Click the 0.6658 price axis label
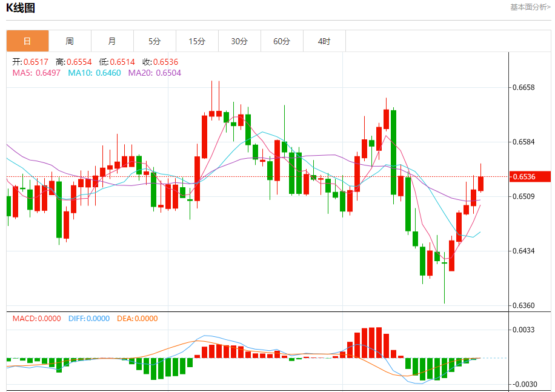The width and height of the screenshot is (555, 392). (523, 87)
